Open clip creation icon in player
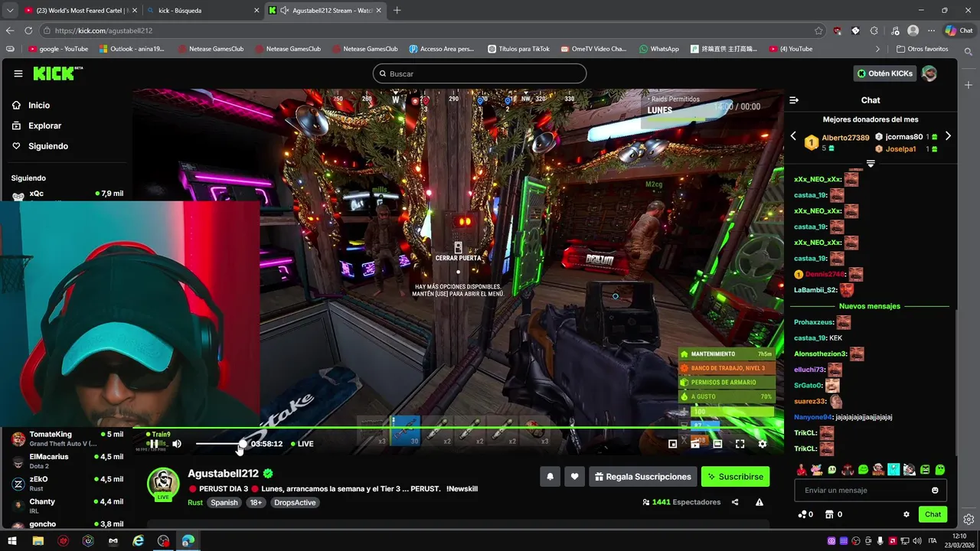 (x=695, y=444)
